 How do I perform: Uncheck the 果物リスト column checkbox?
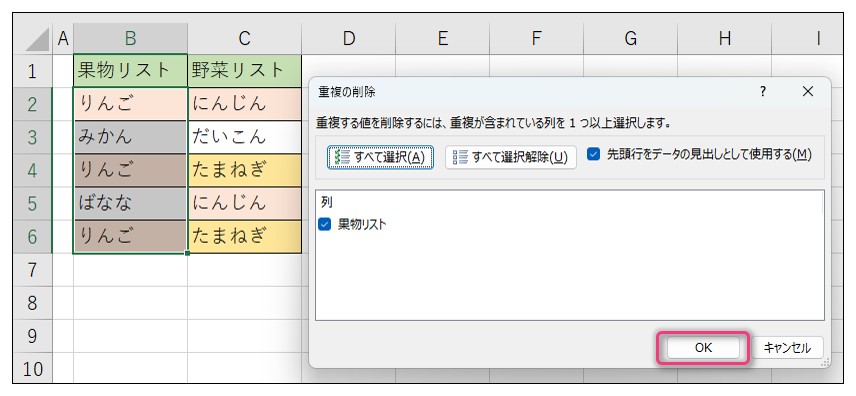(325, 224)
